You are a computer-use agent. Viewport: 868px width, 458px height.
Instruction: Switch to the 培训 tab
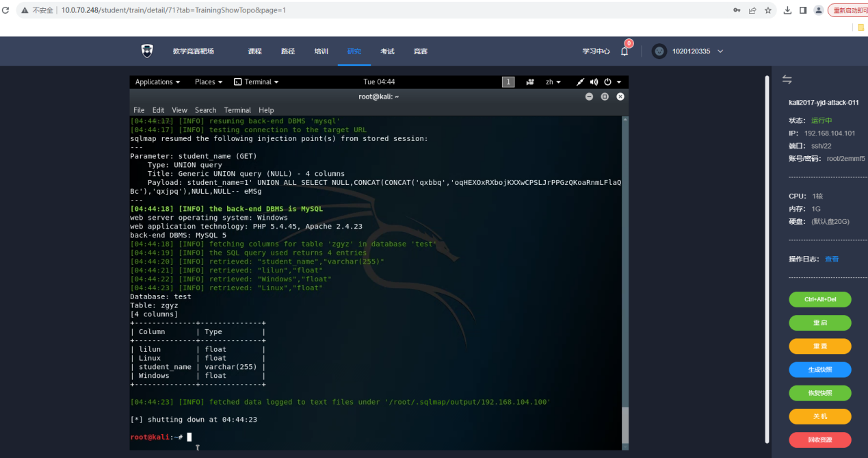(x=321, y=51)
